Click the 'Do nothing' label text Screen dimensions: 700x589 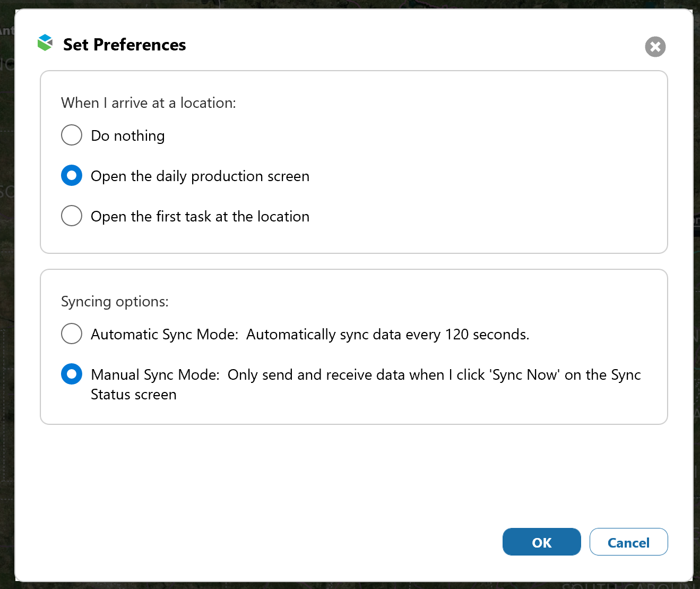tap(128, 136)
